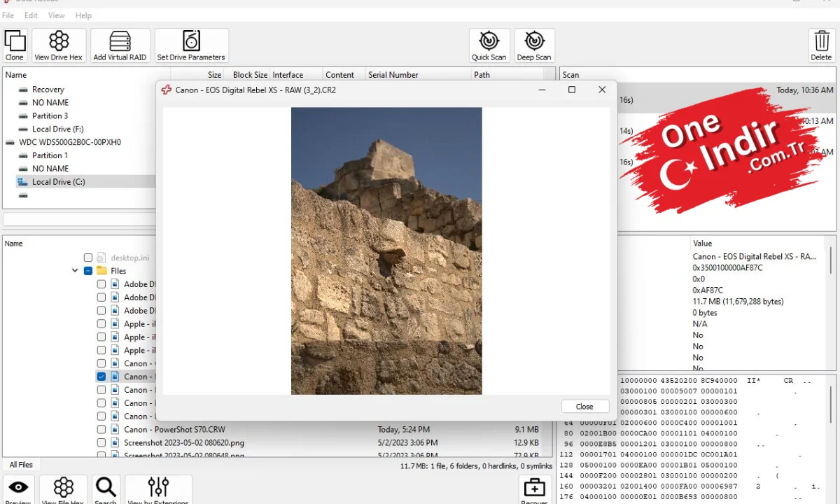
Task: Click value 11.7 MB (11,679,288 bytes)
Action: click(x=738, y=302)
